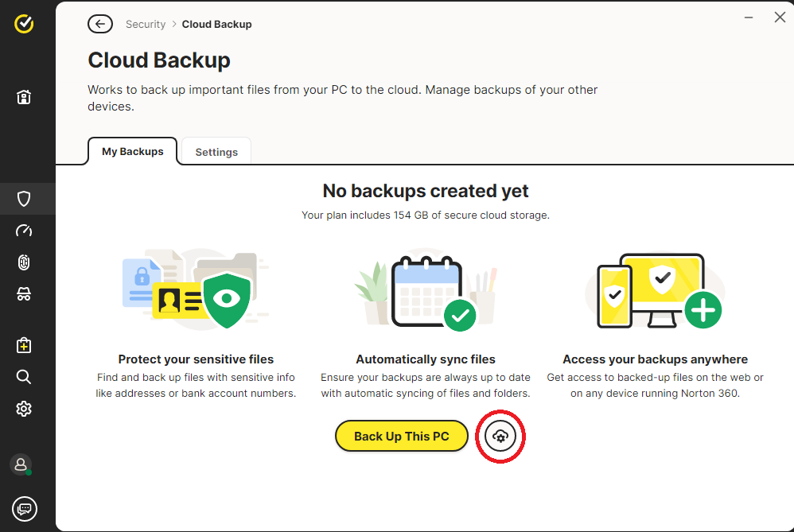Image resolution: width=794 pixels, height=532 pixels.
Task: Open the home dashboard icon in sidebar
Action: tap(24, 98)
